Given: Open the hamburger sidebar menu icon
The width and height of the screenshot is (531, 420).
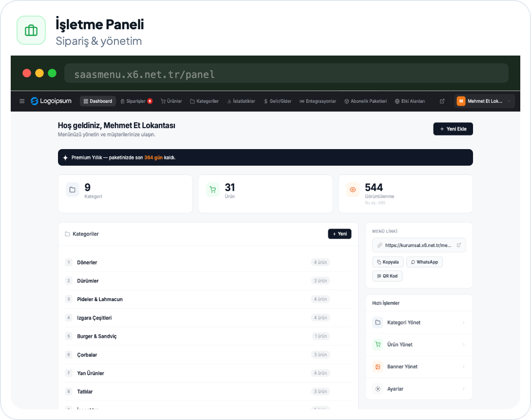Looking at the screenshot, I should (x=22, y=101).
